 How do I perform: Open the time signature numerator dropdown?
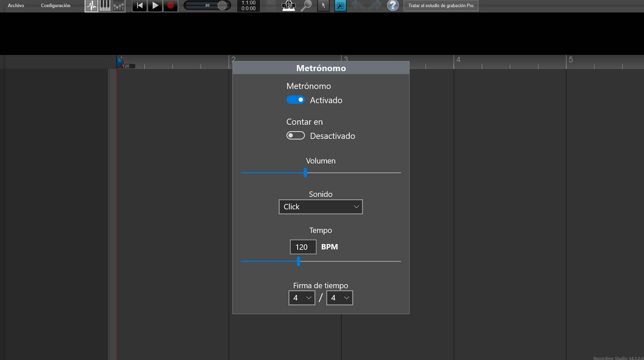point(302,298)
